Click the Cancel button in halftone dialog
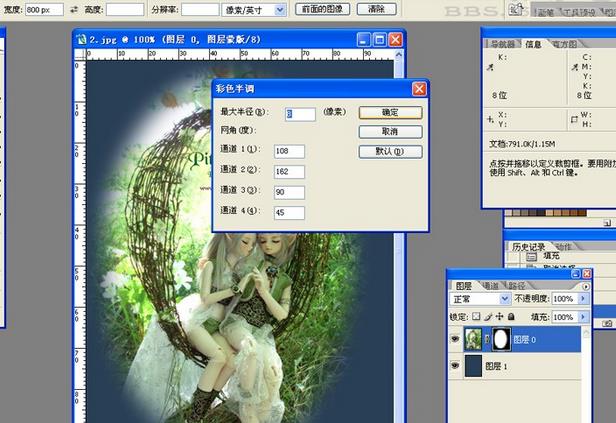The height and width of the screenshot is (423, 616). (390, 132)
